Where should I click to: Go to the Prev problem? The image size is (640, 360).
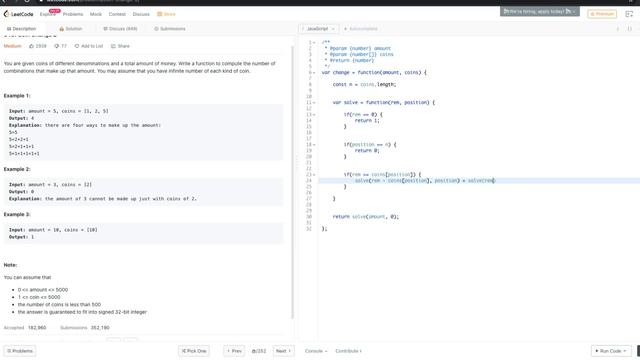[234, 351]
